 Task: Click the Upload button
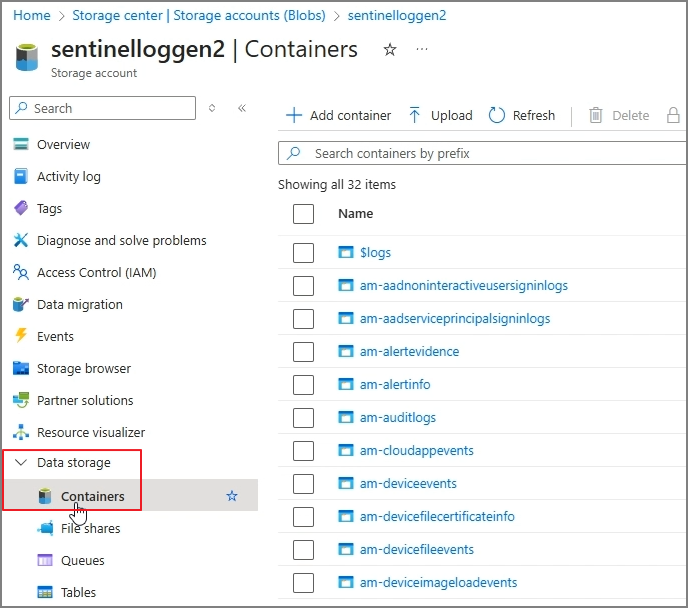441,115
